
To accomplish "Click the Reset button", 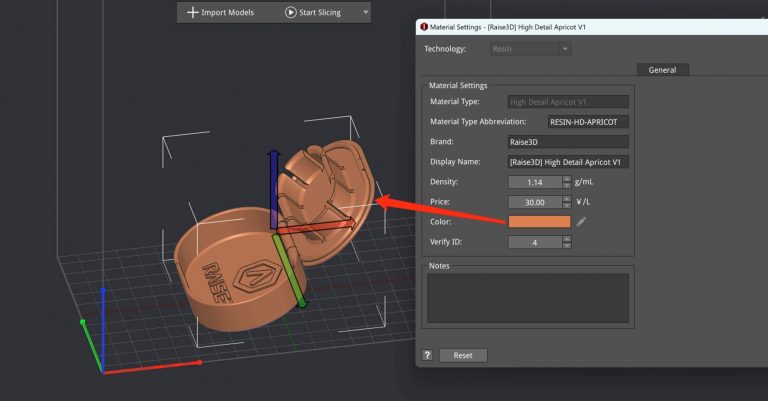I will tap(463, 355).
